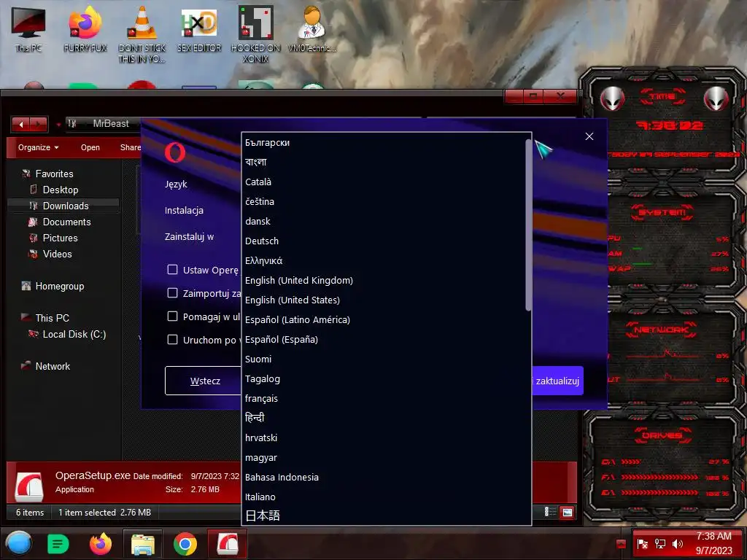Screen dimensions: 747x560
Task: Go back in Explorer navigation
Action: pyautogui.click(x=21, y=125)
